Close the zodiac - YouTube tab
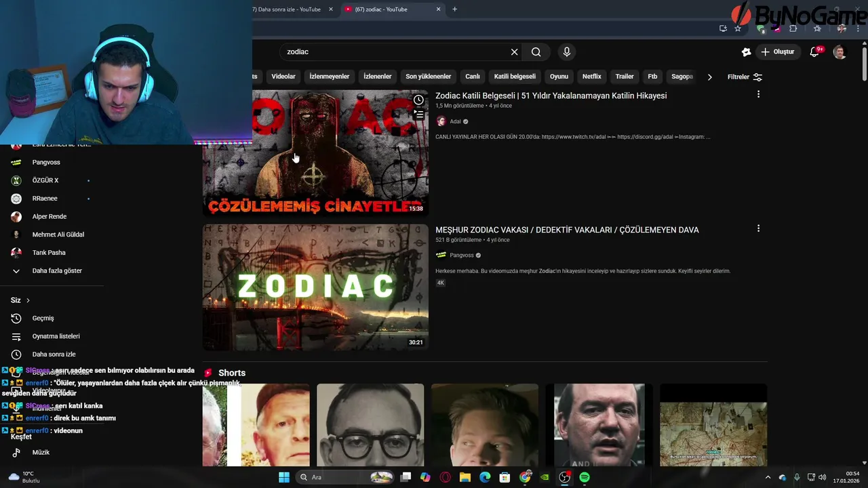Image resolution: width=868 pixels, height=488 pixels. pos(438,9)
